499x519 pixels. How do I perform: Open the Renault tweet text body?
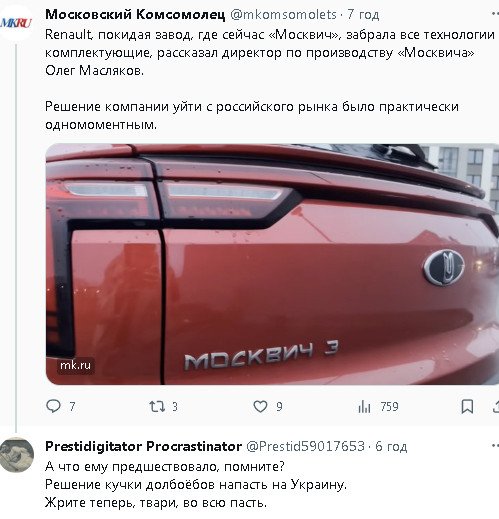pyautogui.click(x=270, y=80)
